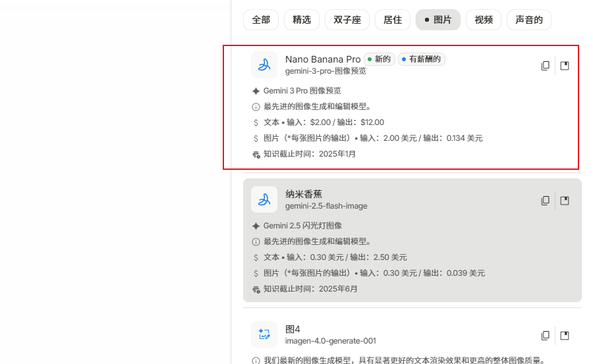Click the 纳米香蕉 banana logo

point(264,199)
